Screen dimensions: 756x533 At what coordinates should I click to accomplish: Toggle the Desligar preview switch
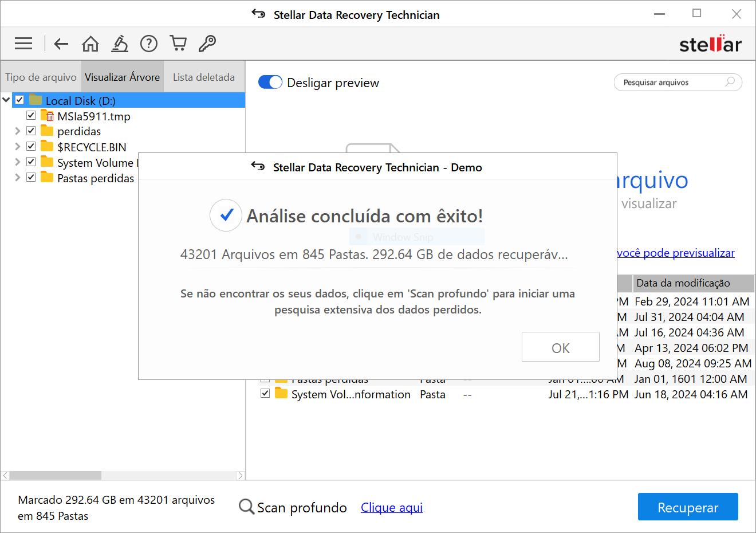(x=270, y=83)
